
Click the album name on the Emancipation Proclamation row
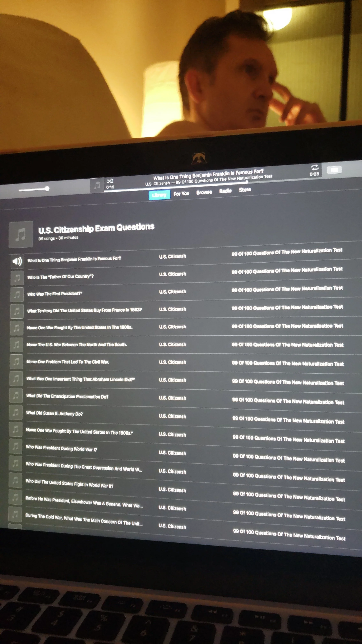tap(288, 401)
